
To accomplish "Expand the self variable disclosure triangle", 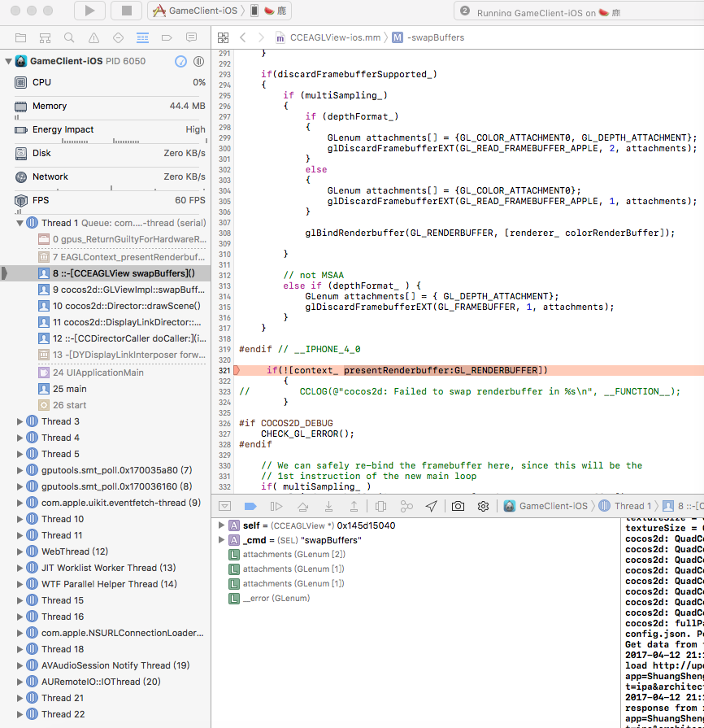I will [x=221, y=525].
